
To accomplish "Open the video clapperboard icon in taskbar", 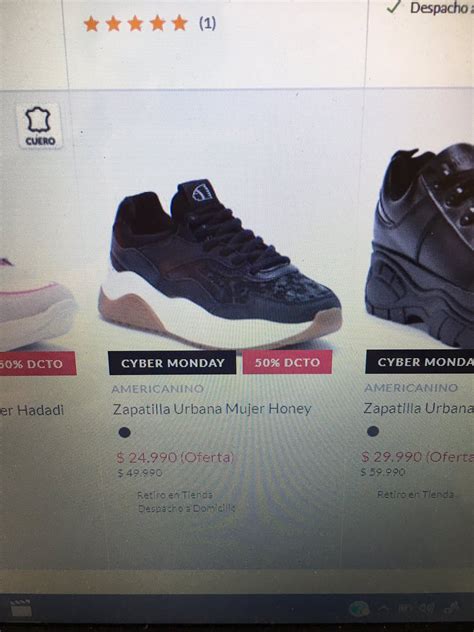I will (x=21, y=608).
